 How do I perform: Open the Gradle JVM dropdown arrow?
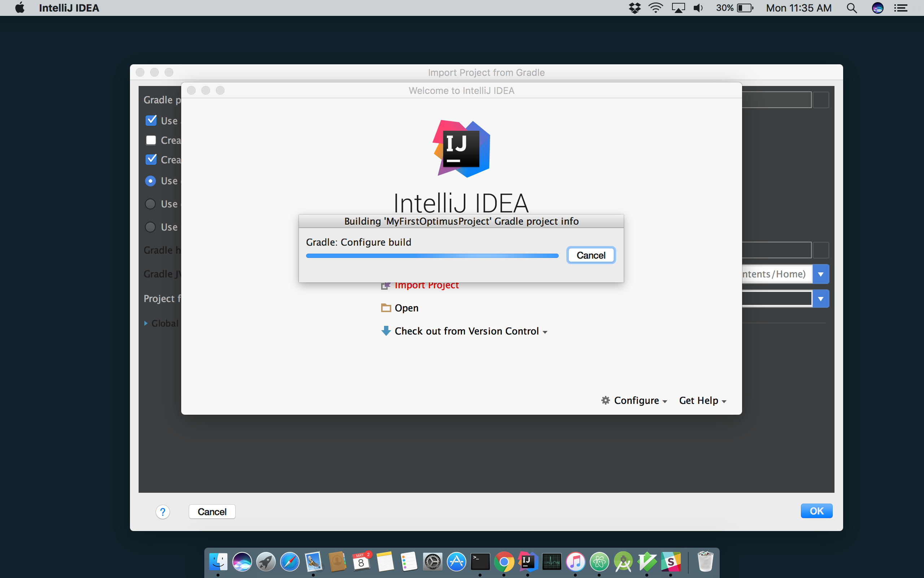coord(820,274)
